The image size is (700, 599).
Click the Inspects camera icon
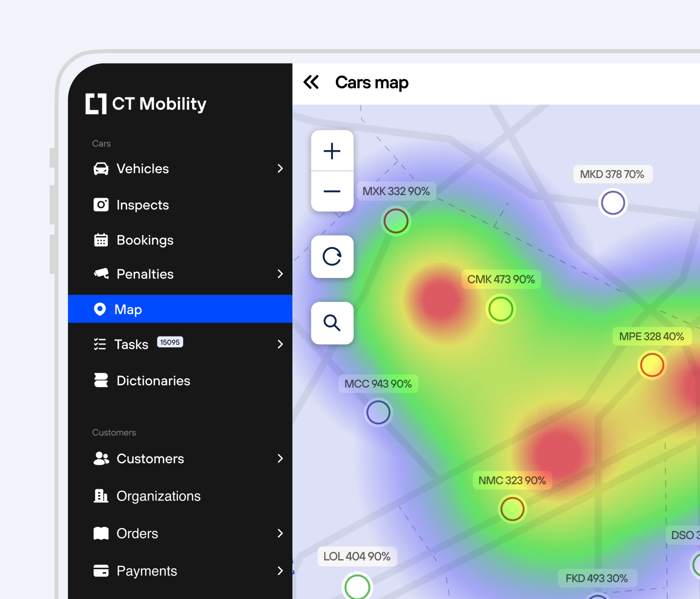(101, 205)
